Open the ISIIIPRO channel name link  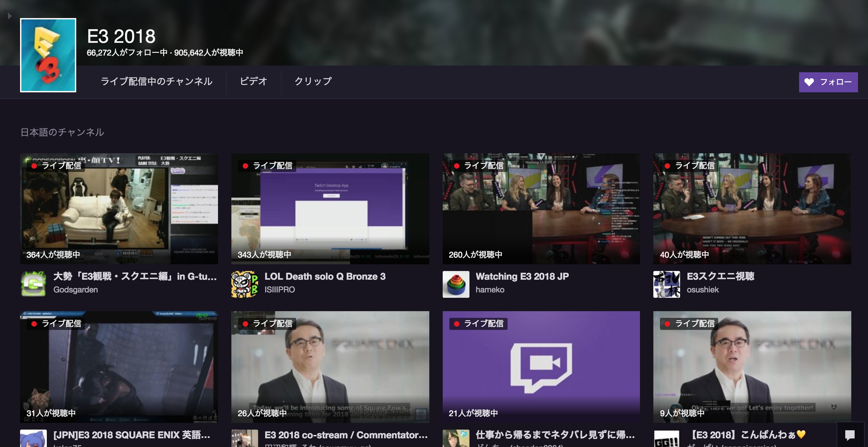(280, 289)
